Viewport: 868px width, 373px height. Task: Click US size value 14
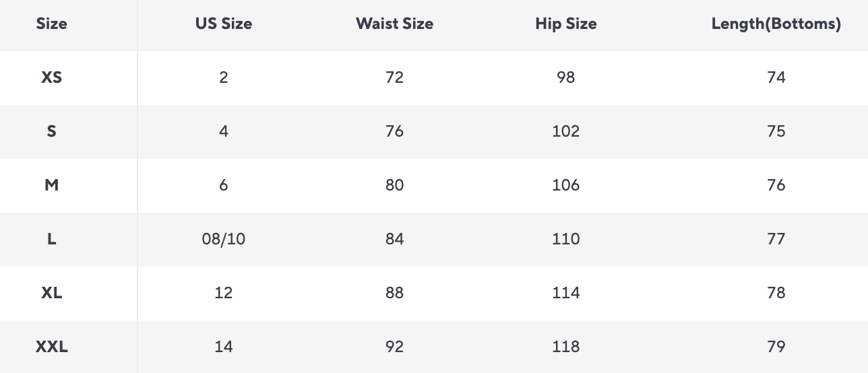pyautogui.click(x=224, y=347)
